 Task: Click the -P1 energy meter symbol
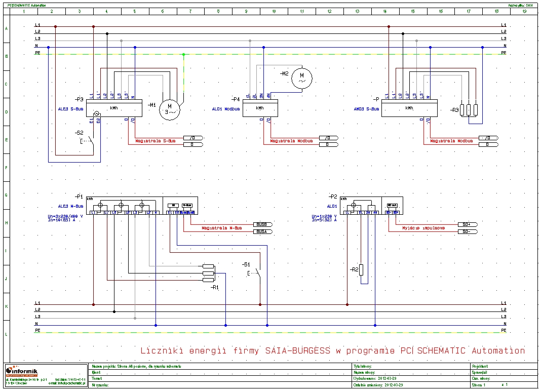(x=142, y=206)
